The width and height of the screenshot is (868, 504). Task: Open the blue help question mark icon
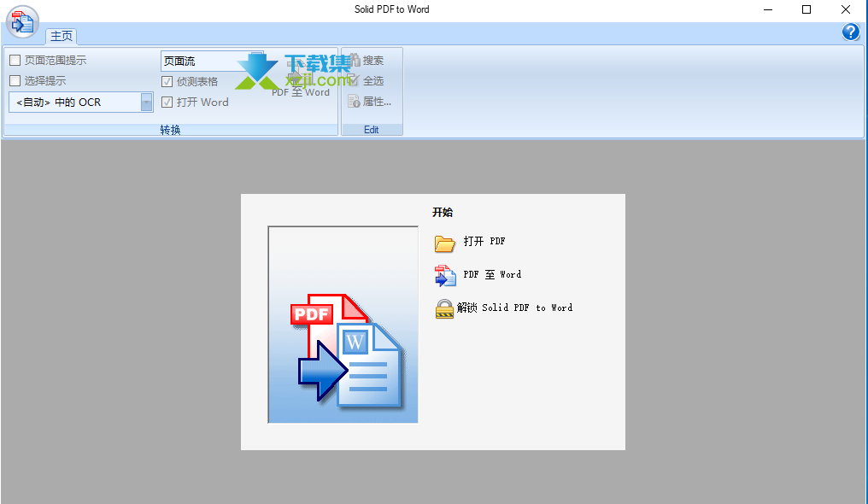point(850,32)
